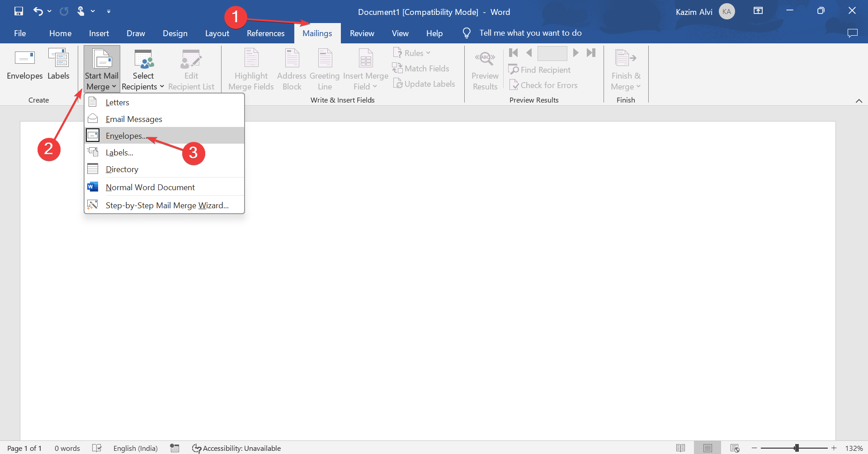Image resolution: width=868 pixels, height=454 pixels.
Task: Choose Letters from the mail merge menu
Action: pos(164,103)
